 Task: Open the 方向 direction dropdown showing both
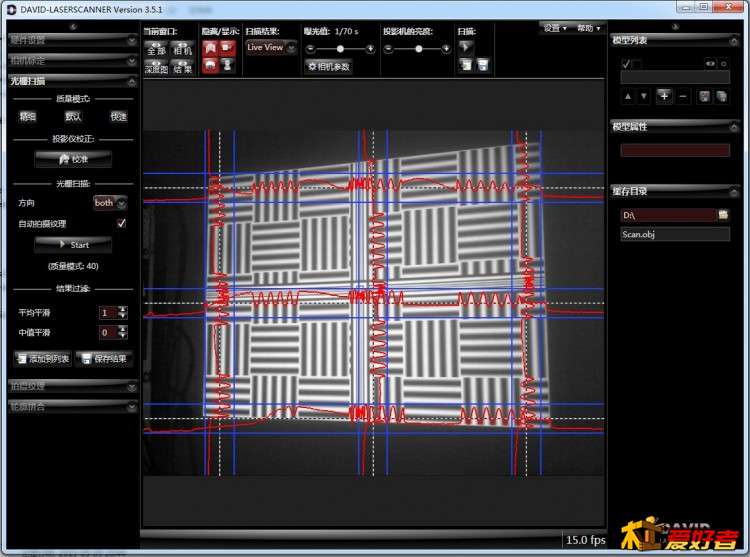point(110,203)
